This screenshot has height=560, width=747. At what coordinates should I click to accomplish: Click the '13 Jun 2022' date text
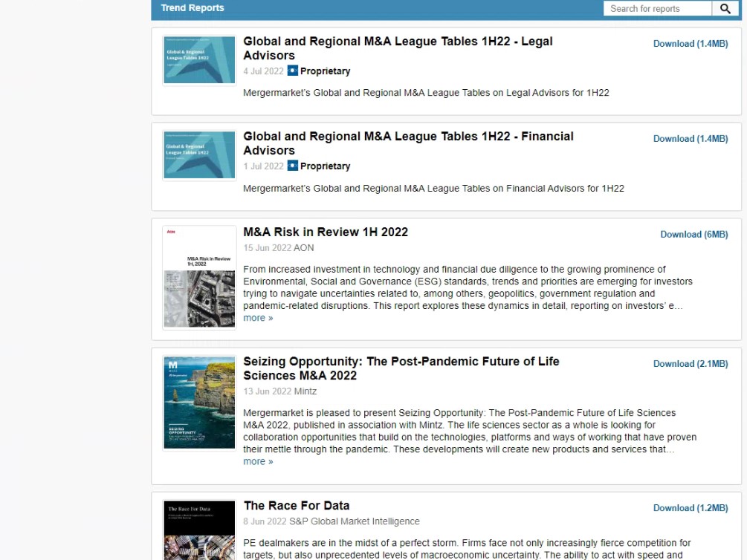pos(268,391)
